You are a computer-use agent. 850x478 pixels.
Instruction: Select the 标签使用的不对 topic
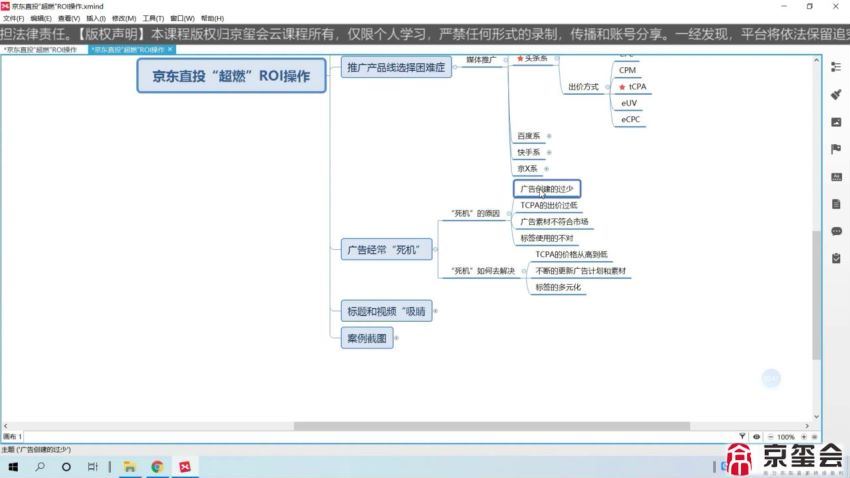coord(546,238)
